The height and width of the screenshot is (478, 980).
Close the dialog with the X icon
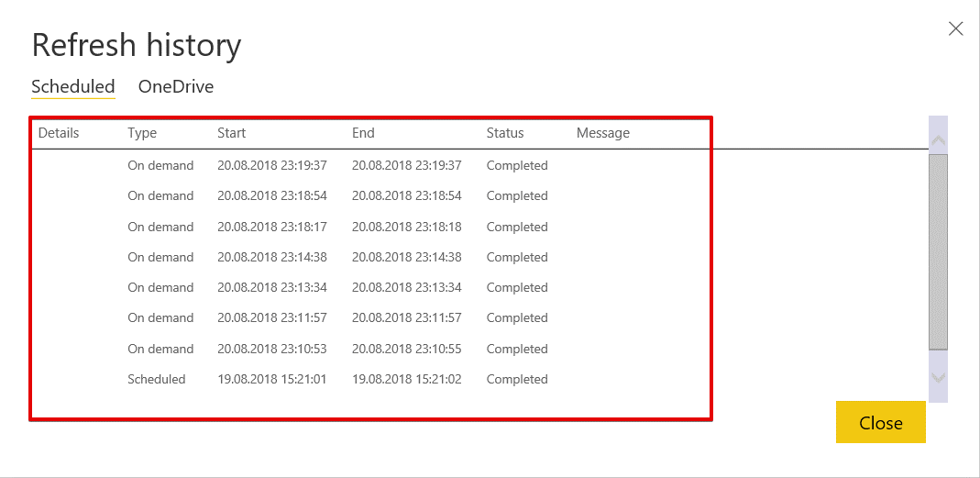click(x=955, y=28)
